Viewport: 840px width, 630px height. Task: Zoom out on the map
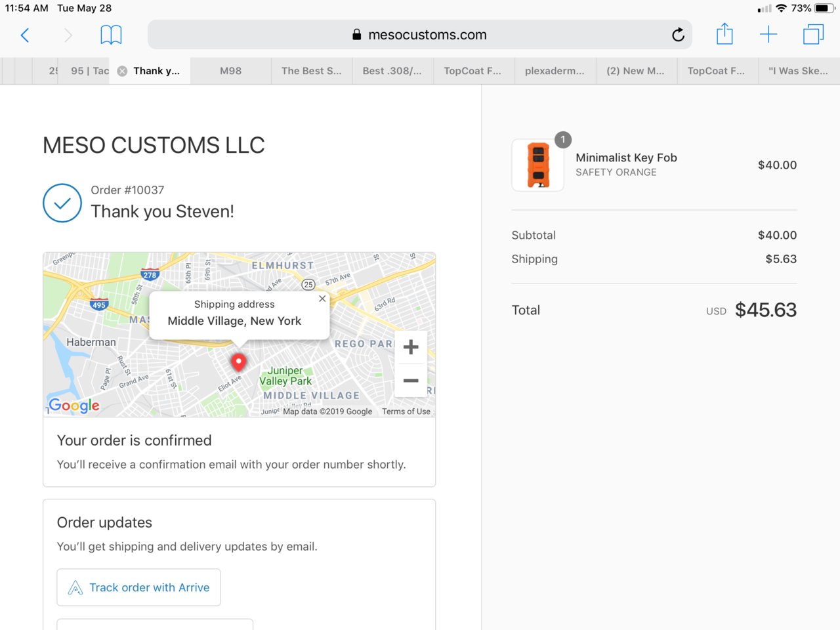(x=411, y=381)
